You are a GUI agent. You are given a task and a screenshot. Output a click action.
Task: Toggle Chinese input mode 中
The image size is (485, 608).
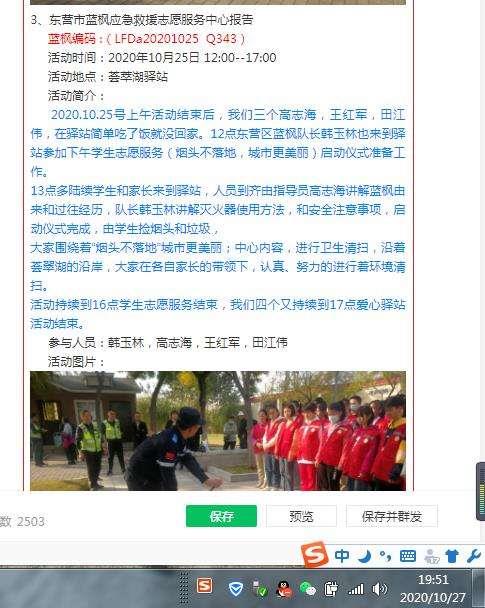342,556
